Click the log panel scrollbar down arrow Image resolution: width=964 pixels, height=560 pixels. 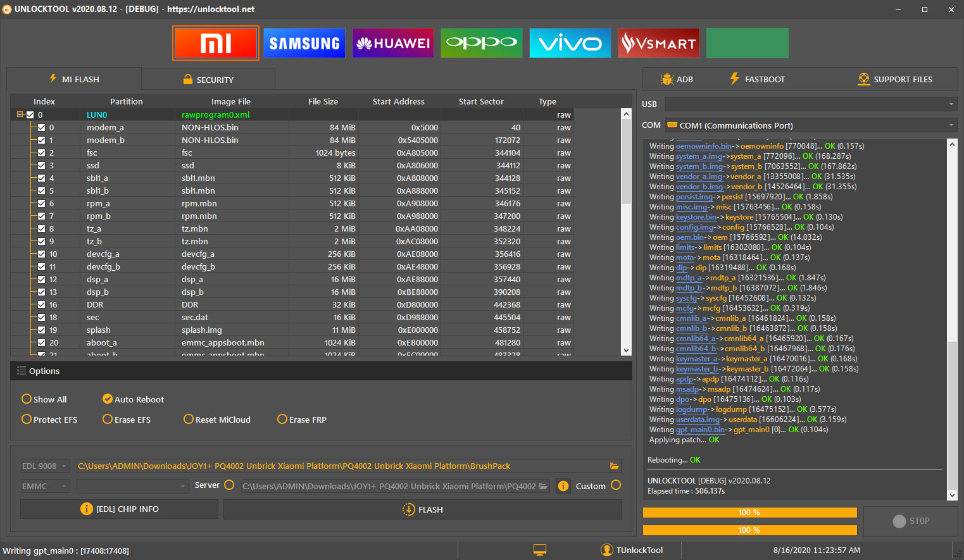pos(952,495)
